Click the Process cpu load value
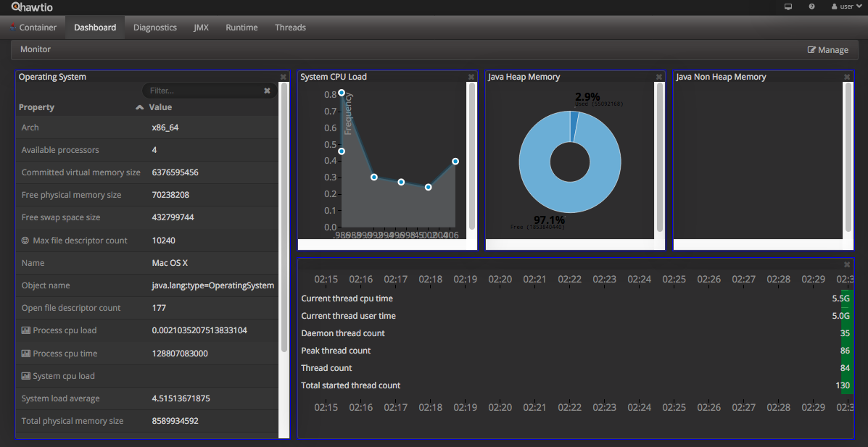Screen dimensions: 868x447 [199, 330]
